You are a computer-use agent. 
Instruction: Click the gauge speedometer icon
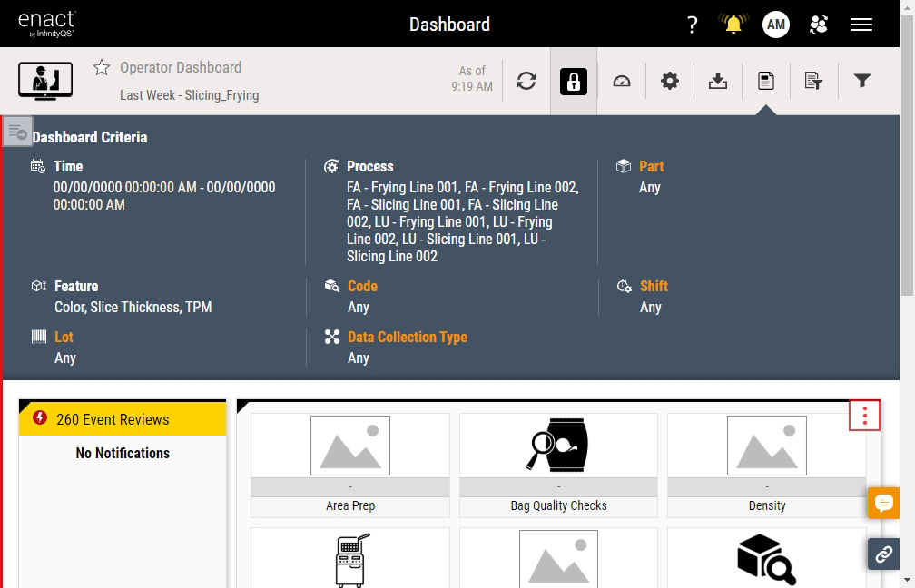point(622,82)
